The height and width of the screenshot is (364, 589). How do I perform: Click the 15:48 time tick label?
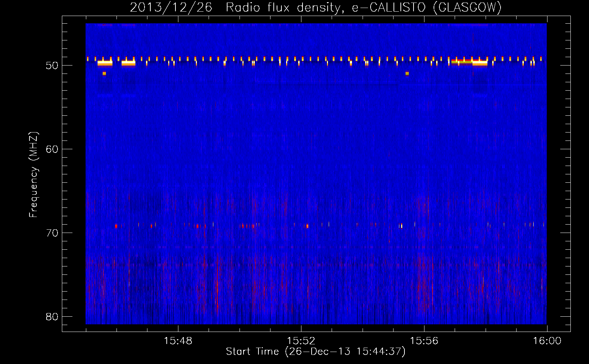click(x=178, y=341)
